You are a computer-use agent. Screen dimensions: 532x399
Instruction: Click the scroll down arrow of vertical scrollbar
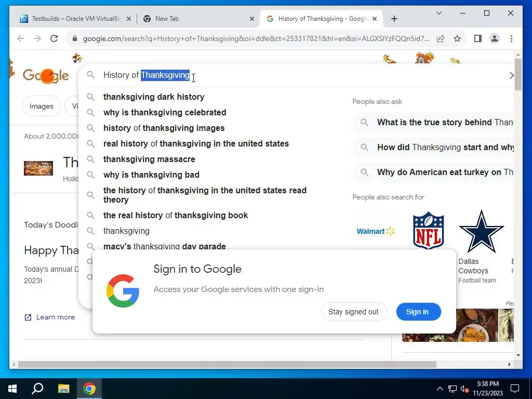coord(518,355)
